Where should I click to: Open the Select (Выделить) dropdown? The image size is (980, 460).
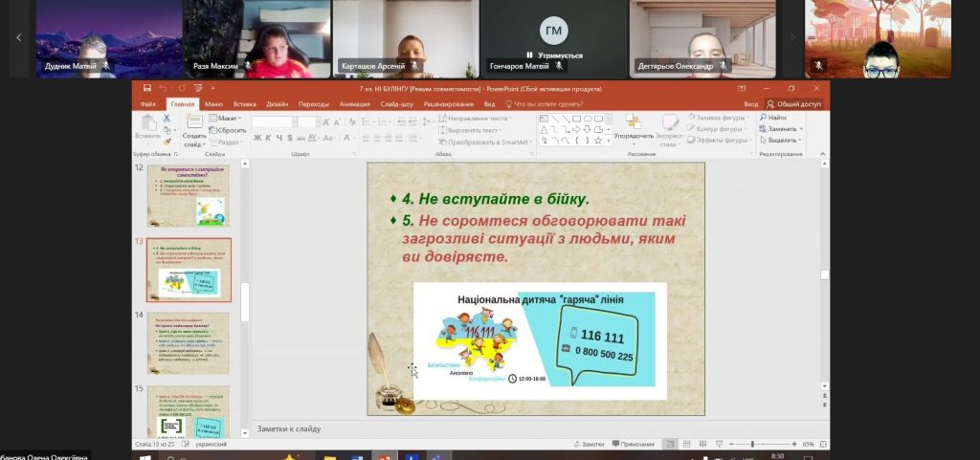coord(783,140)
